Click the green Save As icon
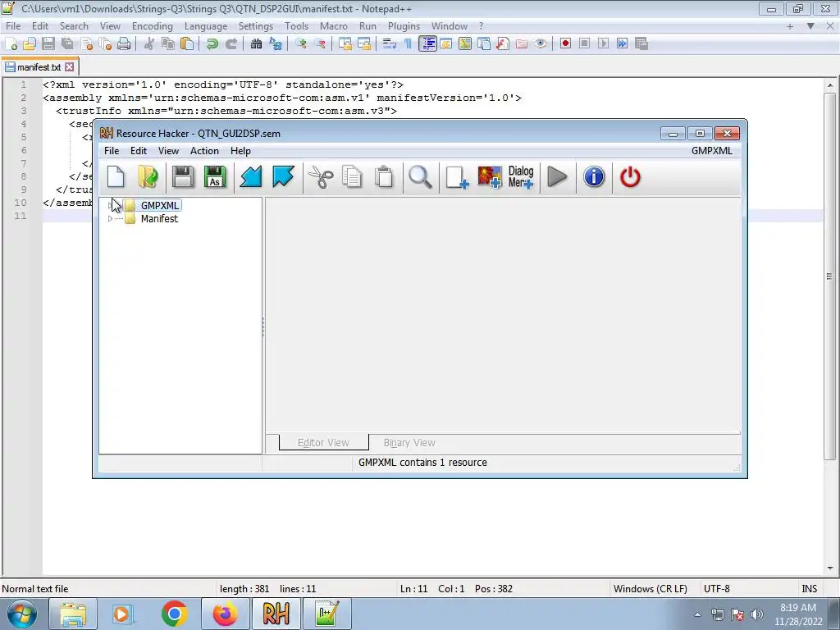 point(215,177)
